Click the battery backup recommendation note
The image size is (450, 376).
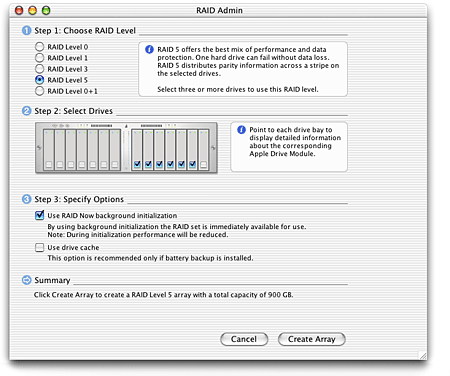click(150, 258)
